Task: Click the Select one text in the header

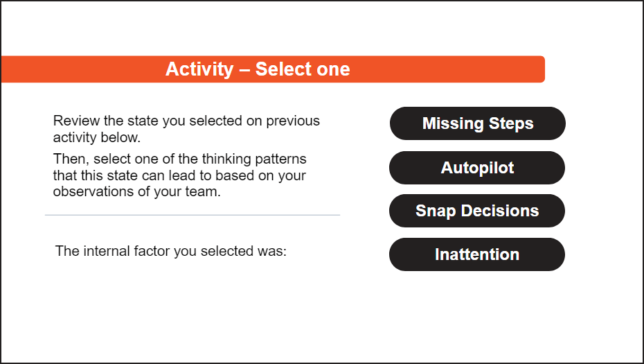Action: [303, 69]
